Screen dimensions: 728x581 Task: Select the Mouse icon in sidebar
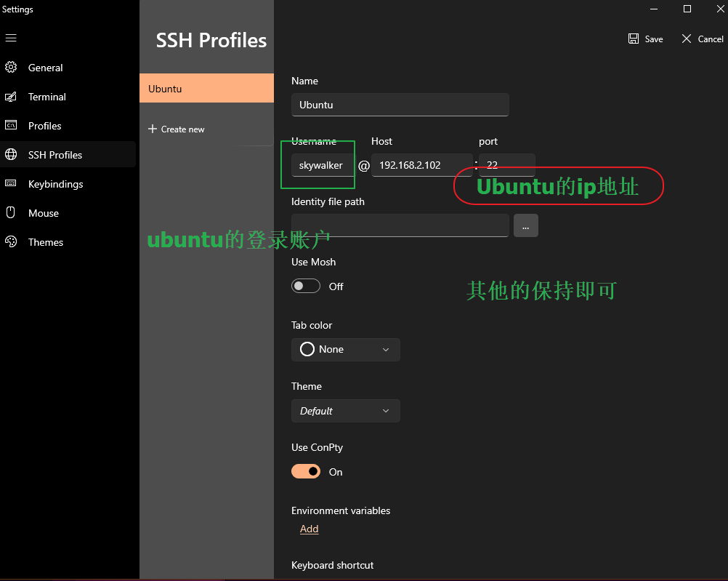pyautogui.click(x=11, y=213)
